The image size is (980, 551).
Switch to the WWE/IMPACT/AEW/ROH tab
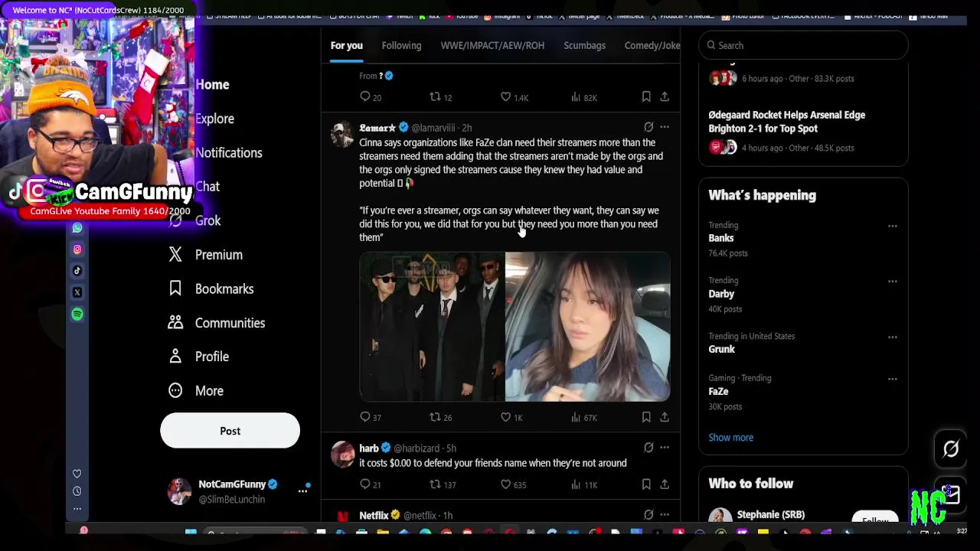point(492,45)
